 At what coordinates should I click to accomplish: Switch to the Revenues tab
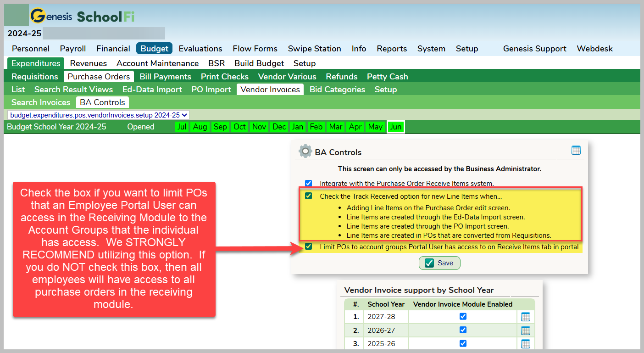click(89, 63)
